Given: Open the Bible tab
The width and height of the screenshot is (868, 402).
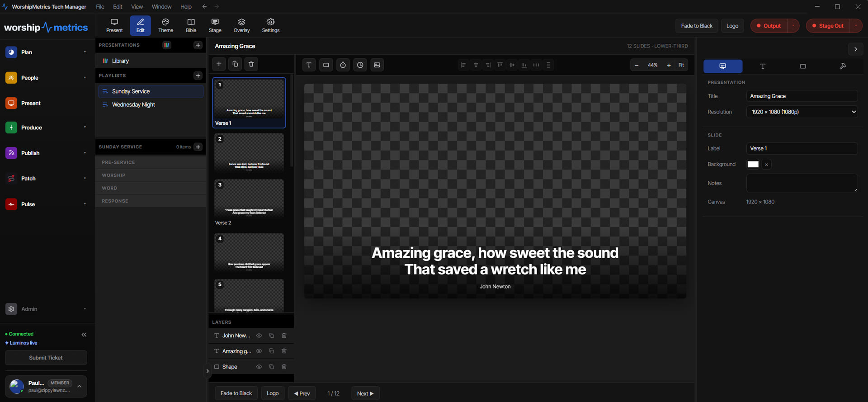Looking at the screenshot, I should point(191,25).
